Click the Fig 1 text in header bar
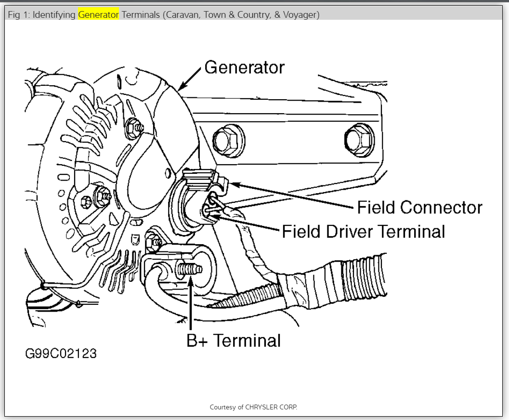 (x=18, y=14)
